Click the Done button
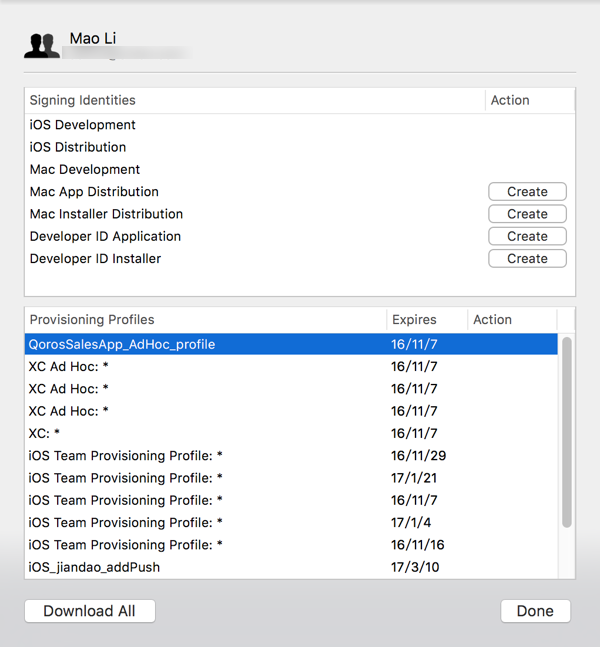 (x=535, y=611)
